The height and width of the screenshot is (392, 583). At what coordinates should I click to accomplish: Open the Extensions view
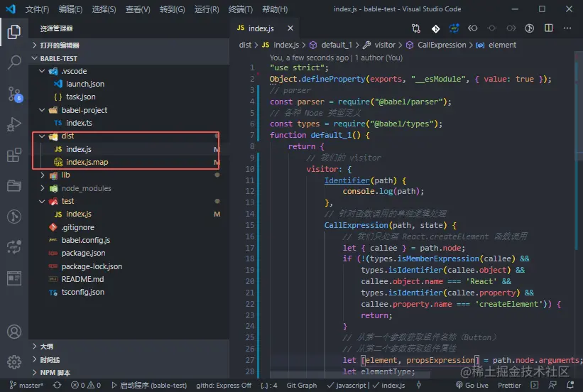tap(14, 155)
